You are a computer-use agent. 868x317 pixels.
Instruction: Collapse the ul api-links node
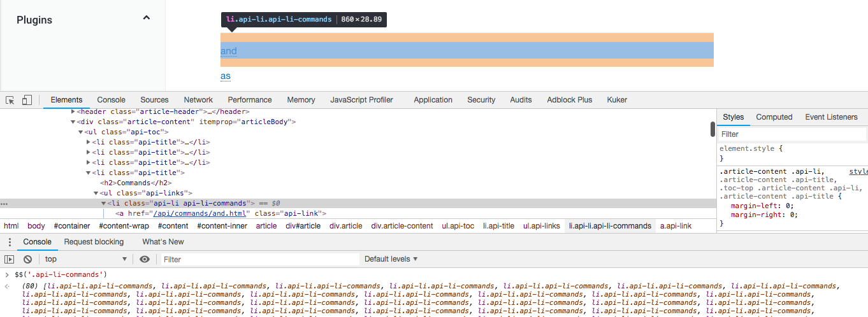(x=96, y=193)
